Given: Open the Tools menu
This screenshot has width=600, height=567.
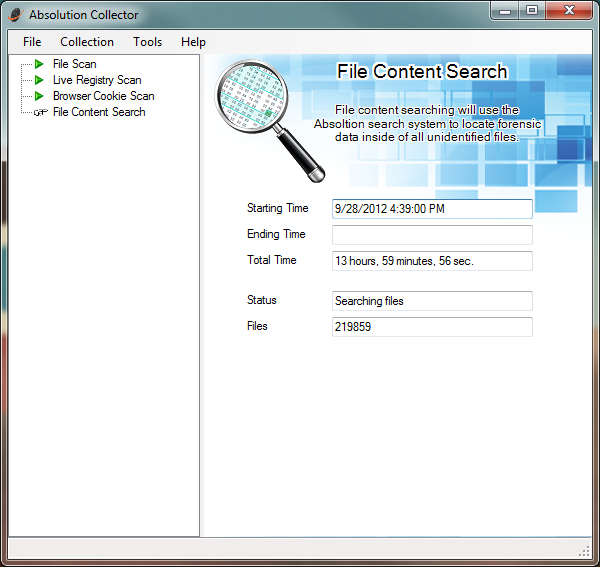Looking at the screenshot, I should pyautogui.click(x=147, y=42).
